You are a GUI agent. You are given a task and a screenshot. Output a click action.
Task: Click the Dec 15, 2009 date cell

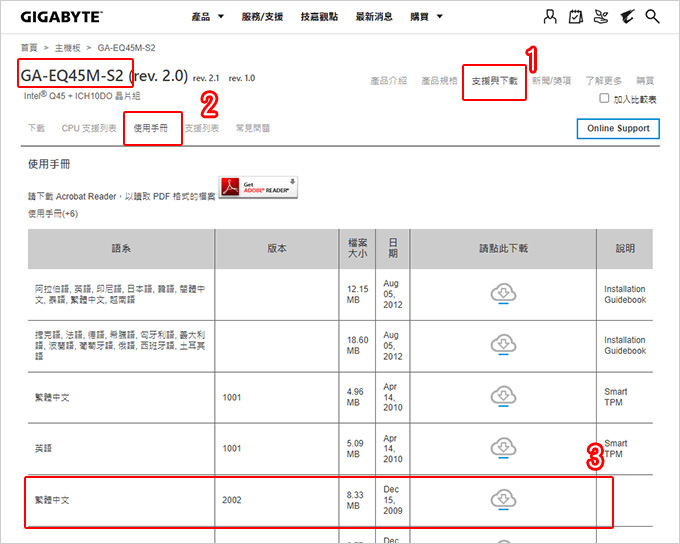click(x=392, y=500)
